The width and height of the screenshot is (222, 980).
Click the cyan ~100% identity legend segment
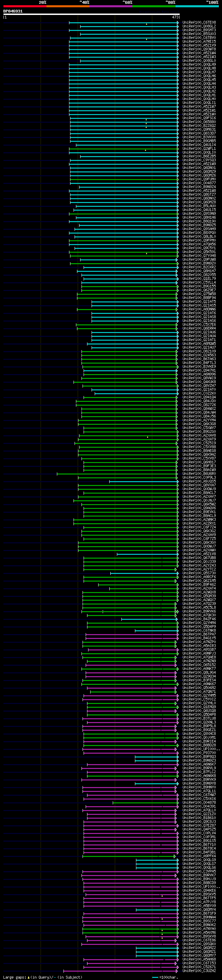(197, 6)
